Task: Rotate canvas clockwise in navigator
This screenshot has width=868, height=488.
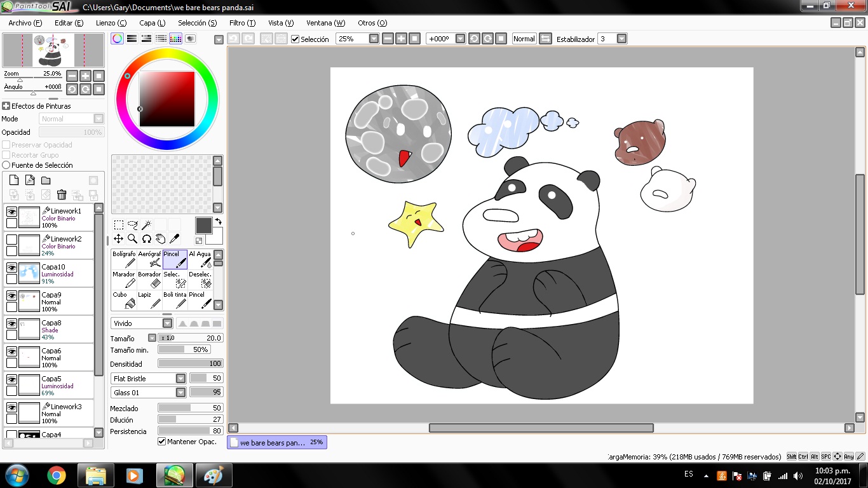Action: (85, 90)
